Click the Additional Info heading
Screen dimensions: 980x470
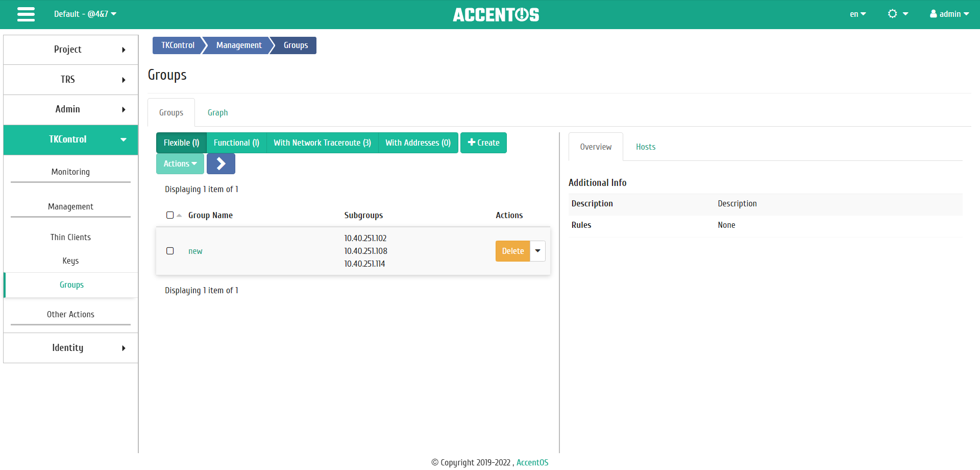(597, 183)
